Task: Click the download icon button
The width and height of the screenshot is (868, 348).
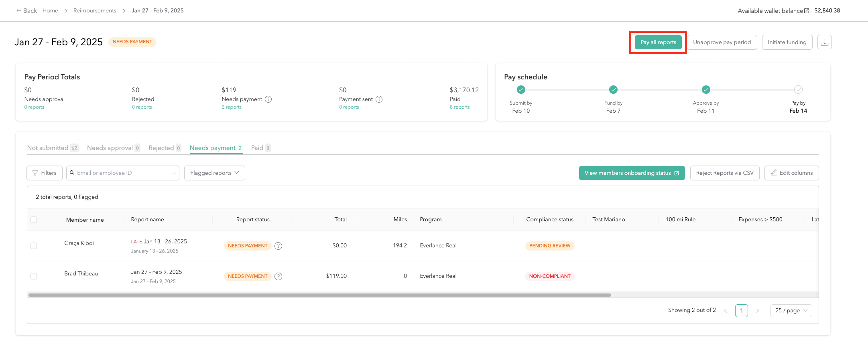Action: pyautogui.click(x=824, y=42)
